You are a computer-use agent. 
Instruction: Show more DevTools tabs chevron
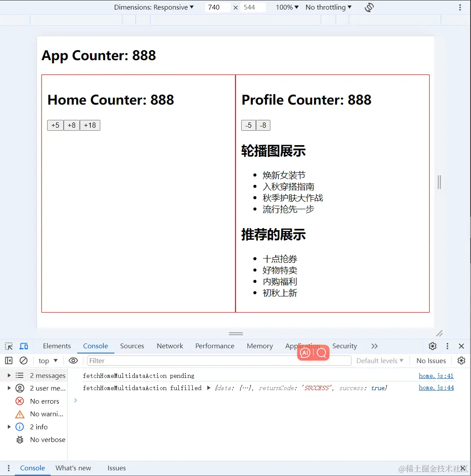(375, 346)
